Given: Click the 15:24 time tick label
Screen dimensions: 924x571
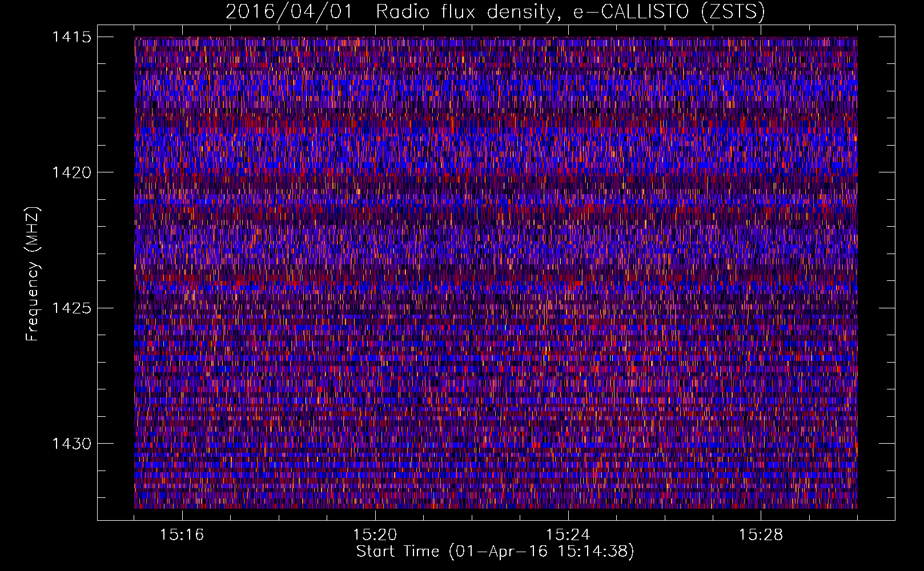Looking at the screenshot, I should click(568, 535).
